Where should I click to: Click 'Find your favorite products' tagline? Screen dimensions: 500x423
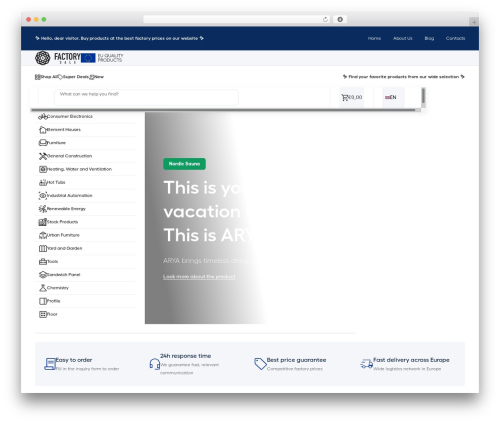point(404,77)
